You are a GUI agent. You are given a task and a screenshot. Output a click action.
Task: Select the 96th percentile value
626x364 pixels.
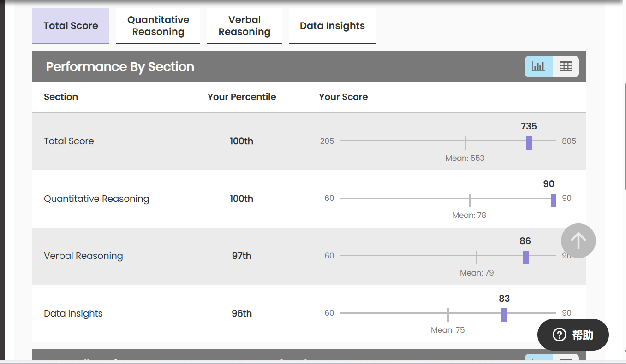pyautogui.click(x=242, y=313)
